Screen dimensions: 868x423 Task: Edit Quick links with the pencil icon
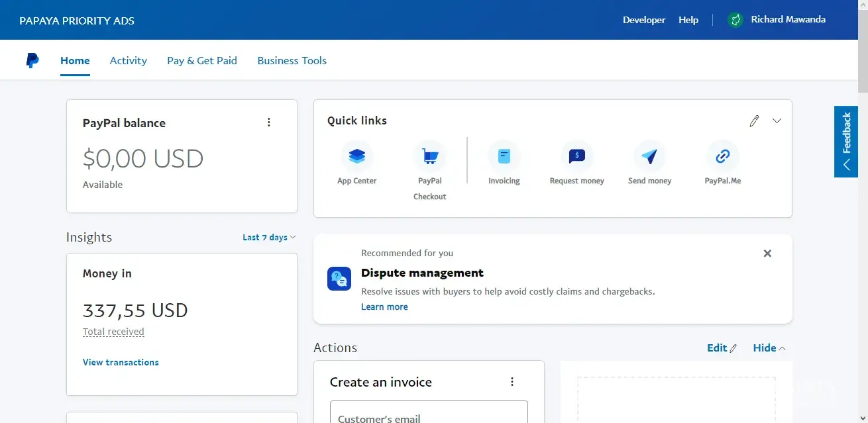(754, 121)
